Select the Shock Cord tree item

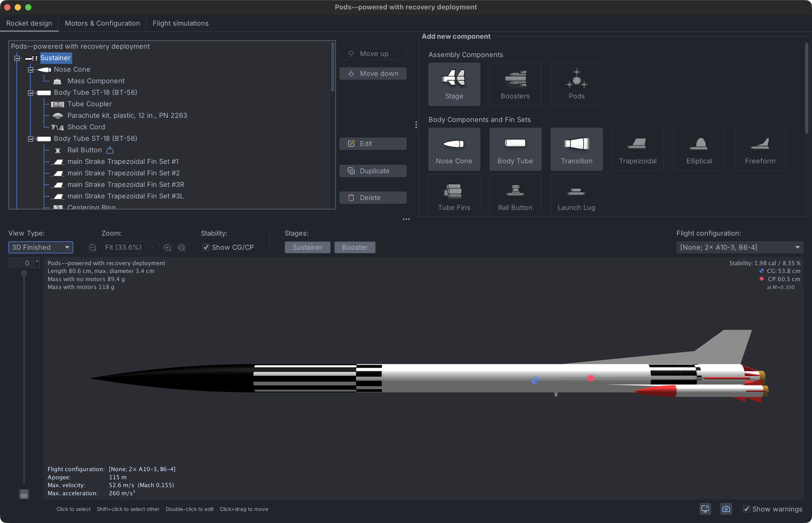pos(86,127)
